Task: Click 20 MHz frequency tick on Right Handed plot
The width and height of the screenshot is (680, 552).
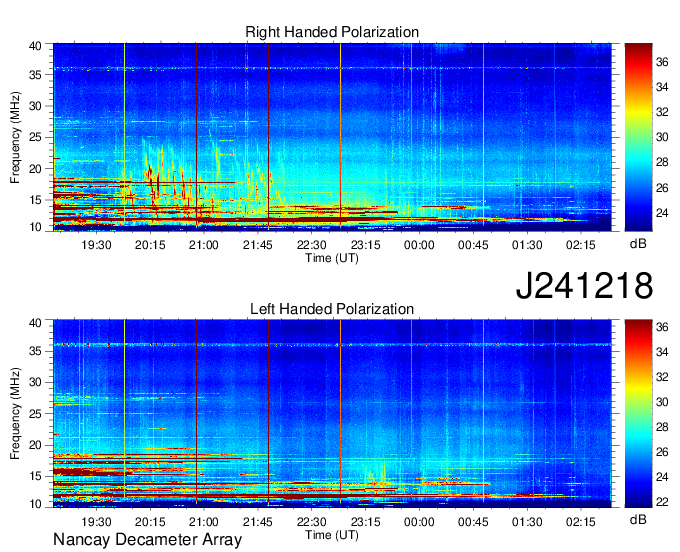Action: click(36, 169)
